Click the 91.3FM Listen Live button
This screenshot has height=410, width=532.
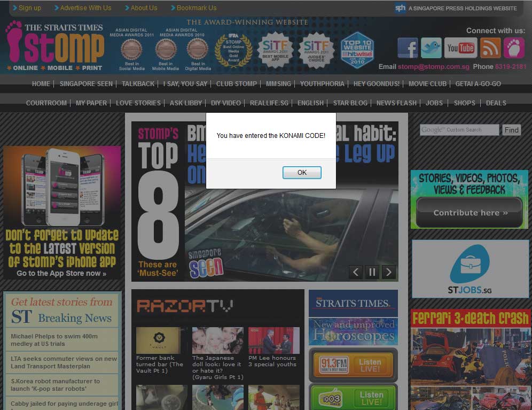(353, 365)
